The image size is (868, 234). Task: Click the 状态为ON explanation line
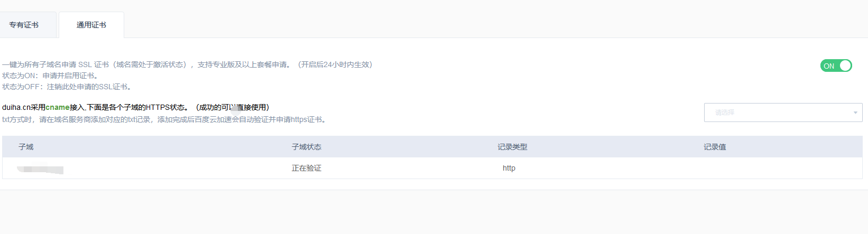click(x=51, y=76)
